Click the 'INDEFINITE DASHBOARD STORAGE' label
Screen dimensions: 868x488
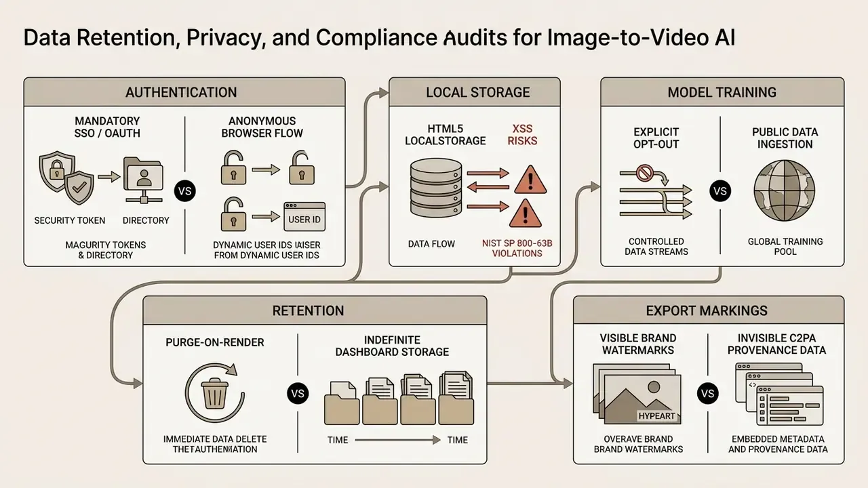click(x=392, y=346)
